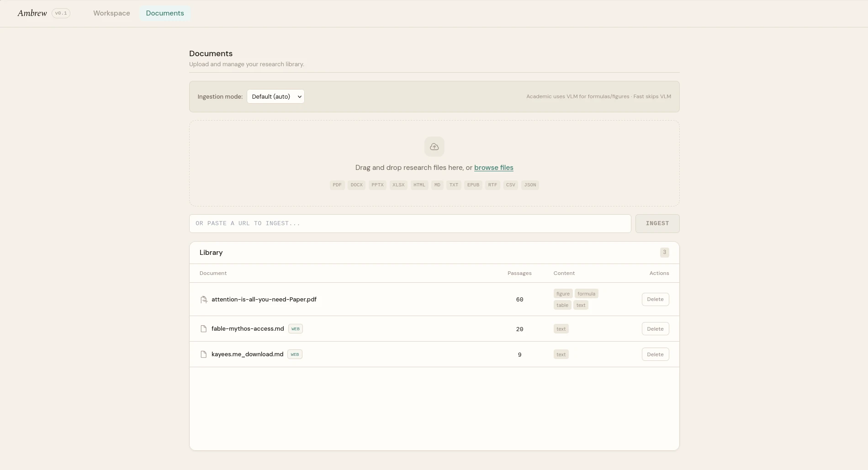
Task: Open the Documents tab
Action: click(165, 13)
